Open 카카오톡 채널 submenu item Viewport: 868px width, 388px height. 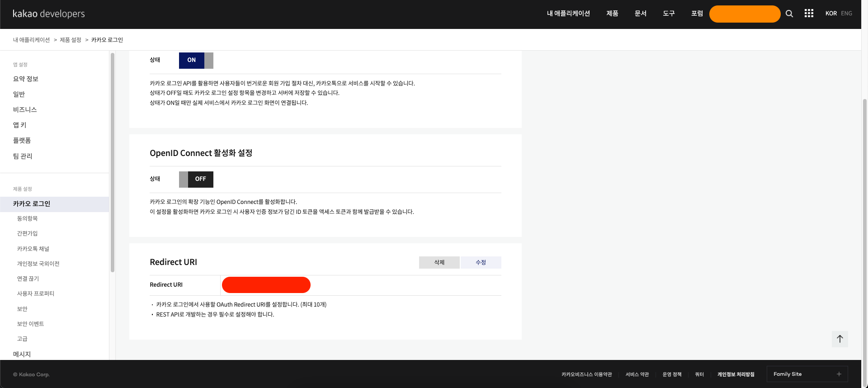33,249
